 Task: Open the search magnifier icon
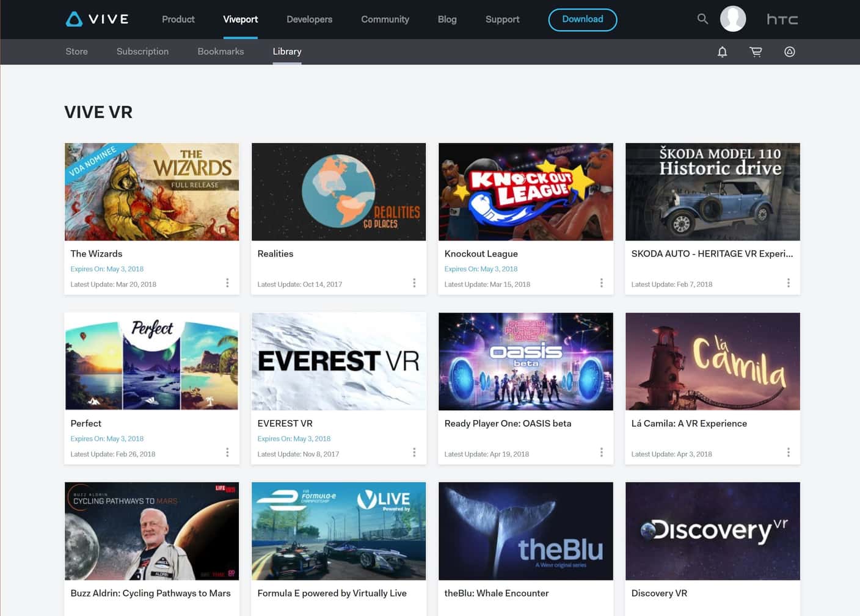click(702, 19)
